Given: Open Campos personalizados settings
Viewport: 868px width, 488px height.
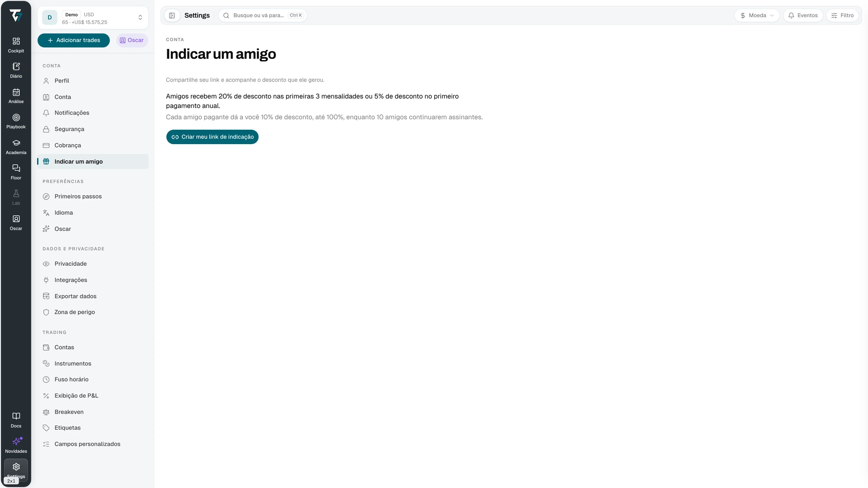Looking at the screenshot, I should (93, 444).
